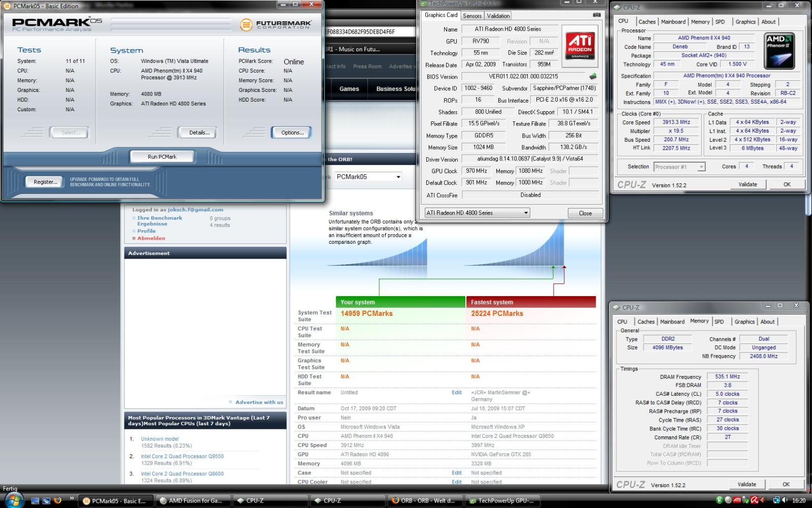
Task: Edit the Result name field on ORB
Action: [456, 393]
